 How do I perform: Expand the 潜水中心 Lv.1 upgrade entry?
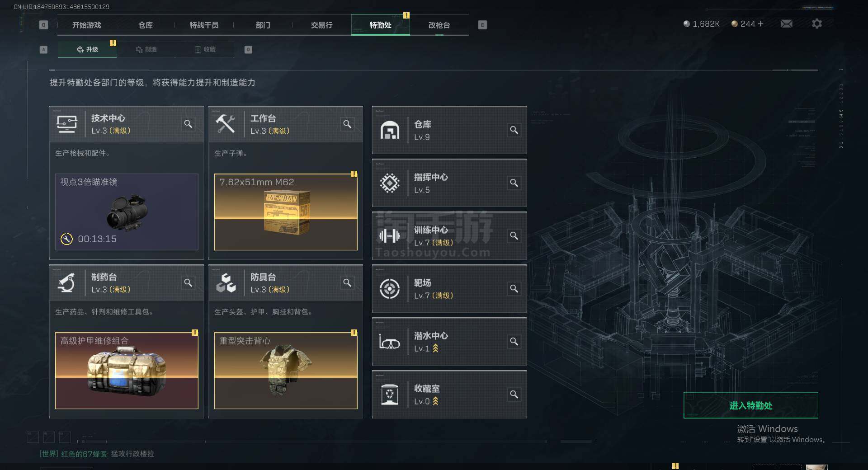click(449, 342)
